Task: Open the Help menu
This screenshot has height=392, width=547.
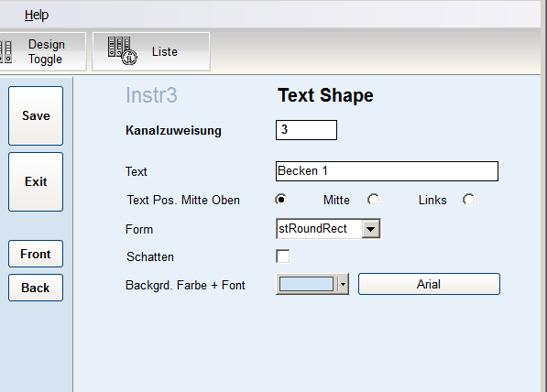Action: [x=37, y=15]
